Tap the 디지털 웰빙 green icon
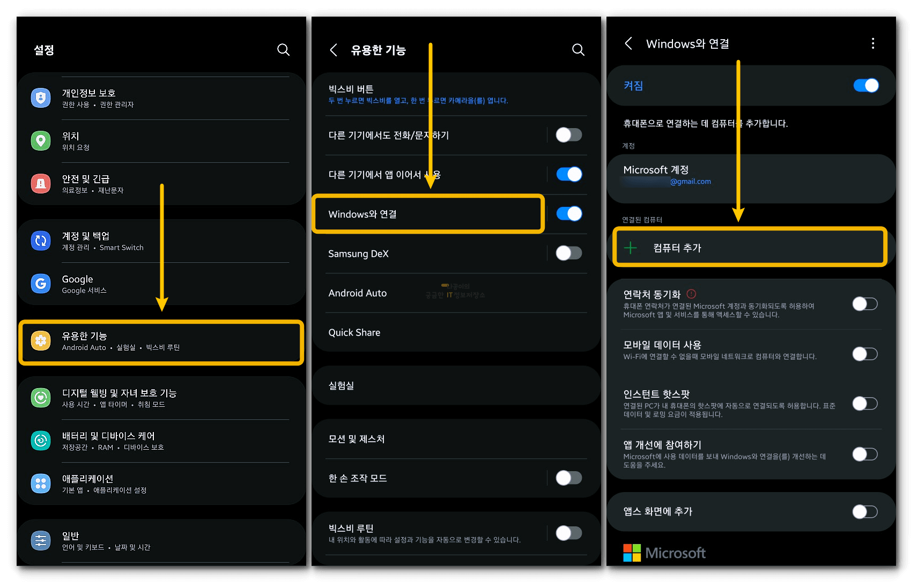The width and height of the screenshot is (918, 588). pyautogui.click(x=41, y=398)
